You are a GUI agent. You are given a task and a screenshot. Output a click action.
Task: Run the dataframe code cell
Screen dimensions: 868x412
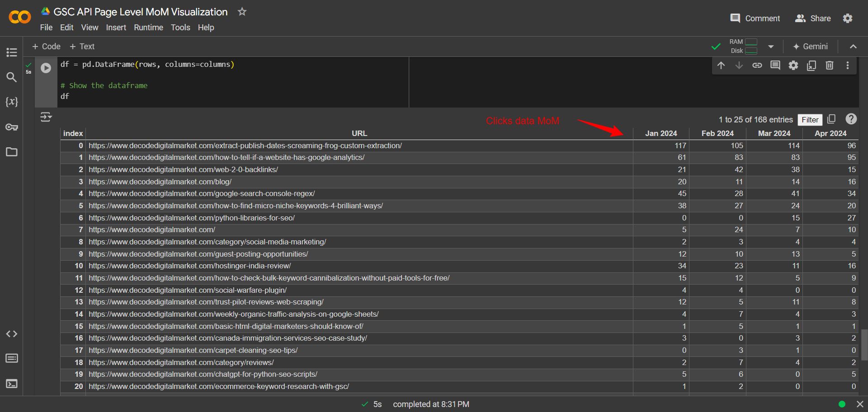pyautogui.click(x=45, y=68)
